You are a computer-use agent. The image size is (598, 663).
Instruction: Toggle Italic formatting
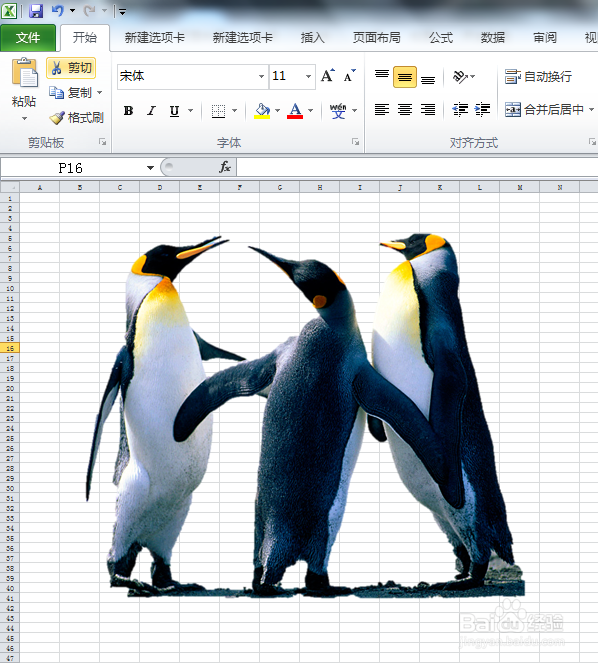(151, 111)
